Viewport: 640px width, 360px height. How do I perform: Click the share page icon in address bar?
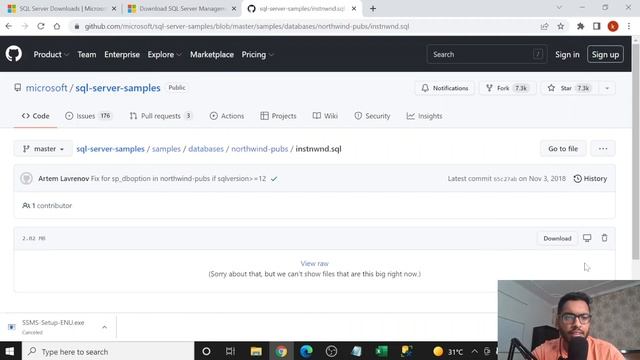coord(544,26)
